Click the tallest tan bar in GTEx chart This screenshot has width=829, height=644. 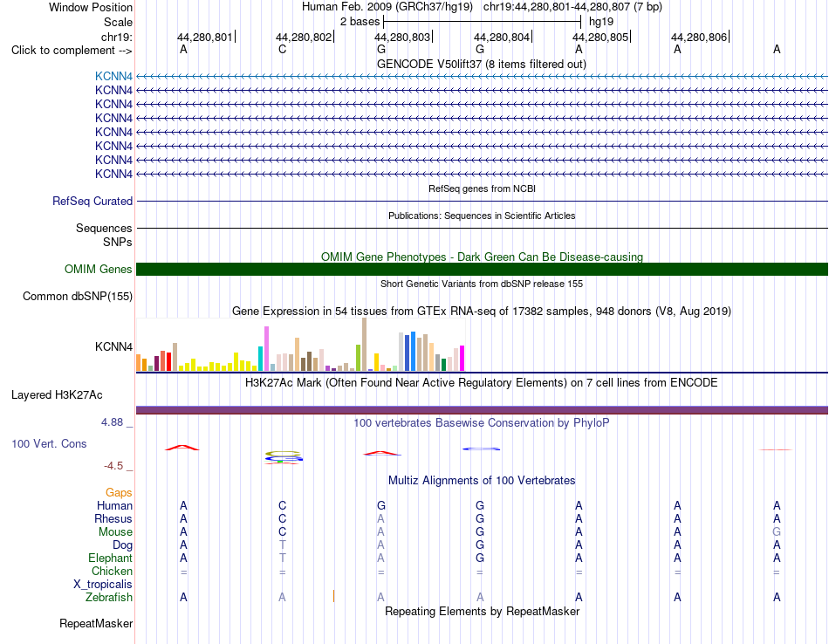click(x=364, y=344)
